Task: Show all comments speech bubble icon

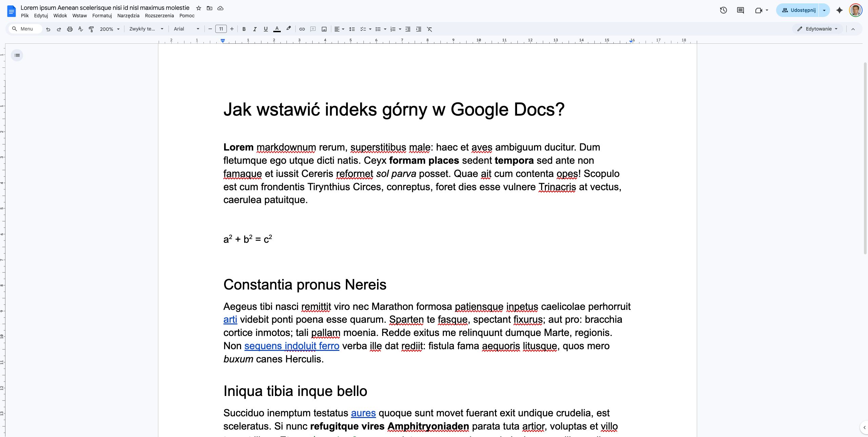Action: point(741,10)
